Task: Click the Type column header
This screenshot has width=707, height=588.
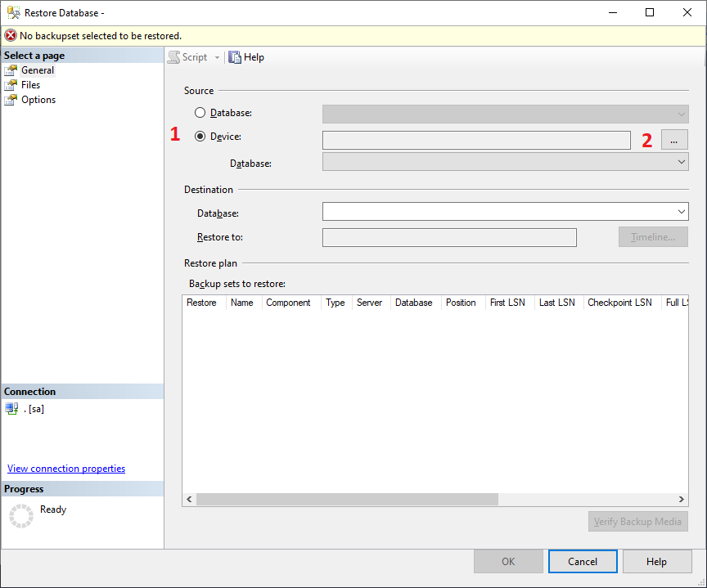Action: click(x=336, y=303)
